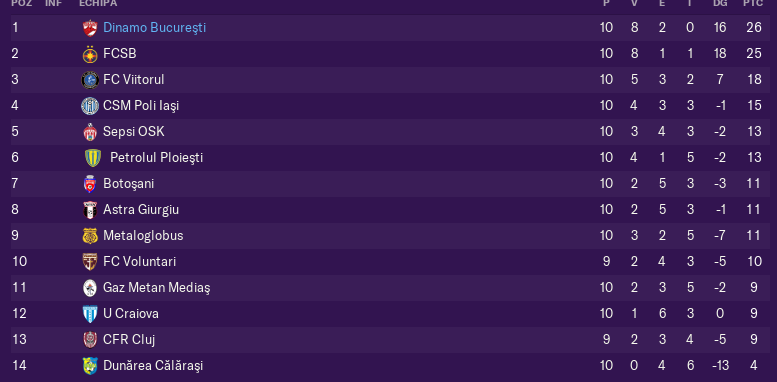This screenshot has width=777, height=382.
Task: Open the Gaz Metan Mediaș team link
Action: click(157, 287)
